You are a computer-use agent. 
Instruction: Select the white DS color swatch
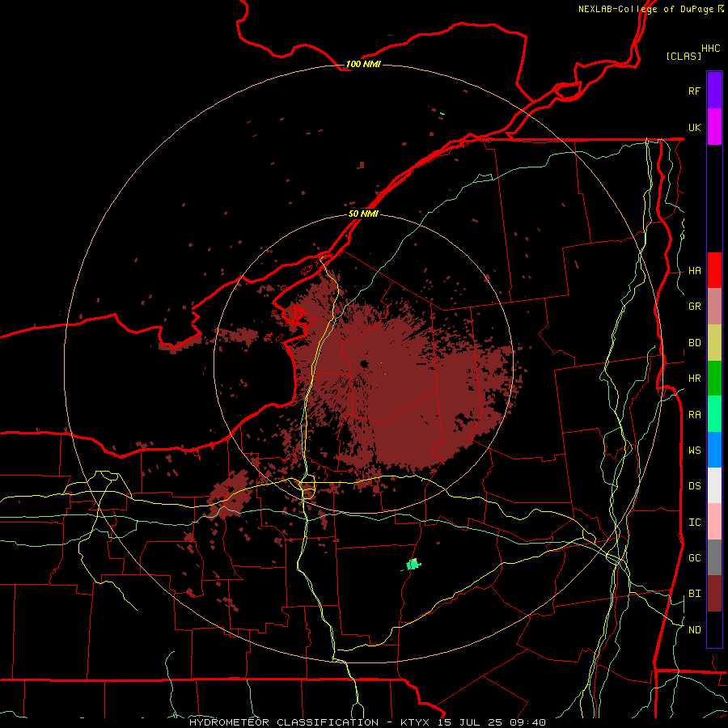[x=714, y=485]
